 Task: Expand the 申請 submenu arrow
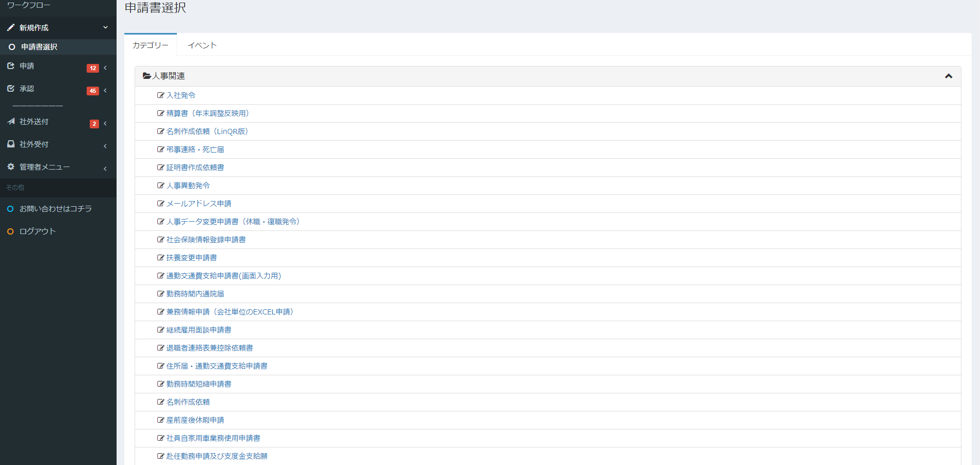point(105,68)
